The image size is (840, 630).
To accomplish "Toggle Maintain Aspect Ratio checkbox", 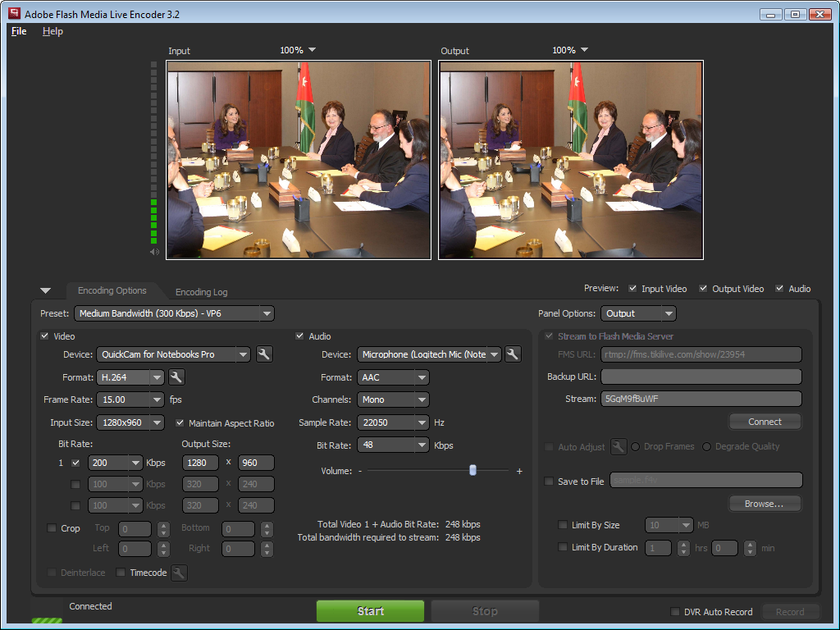I will coord(180,422).
